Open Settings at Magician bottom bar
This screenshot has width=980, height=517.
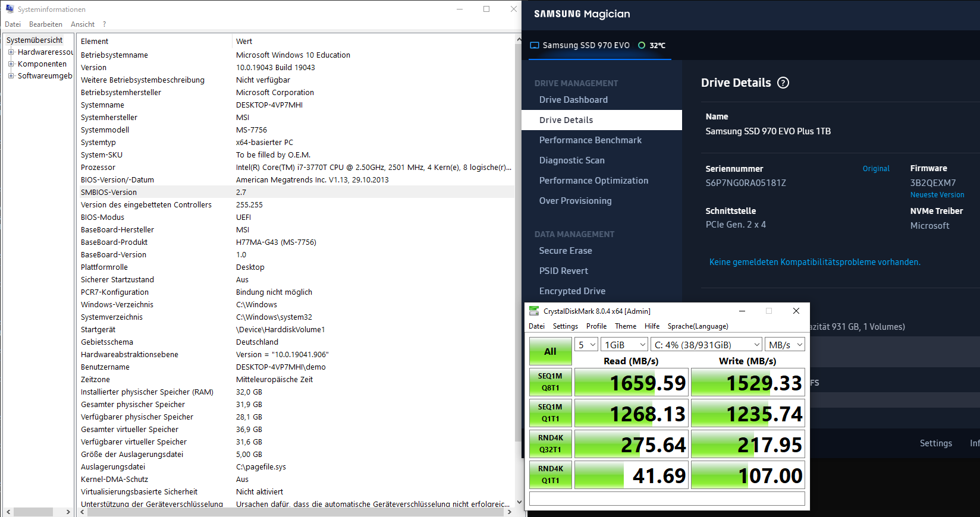(x=935, y=443)
